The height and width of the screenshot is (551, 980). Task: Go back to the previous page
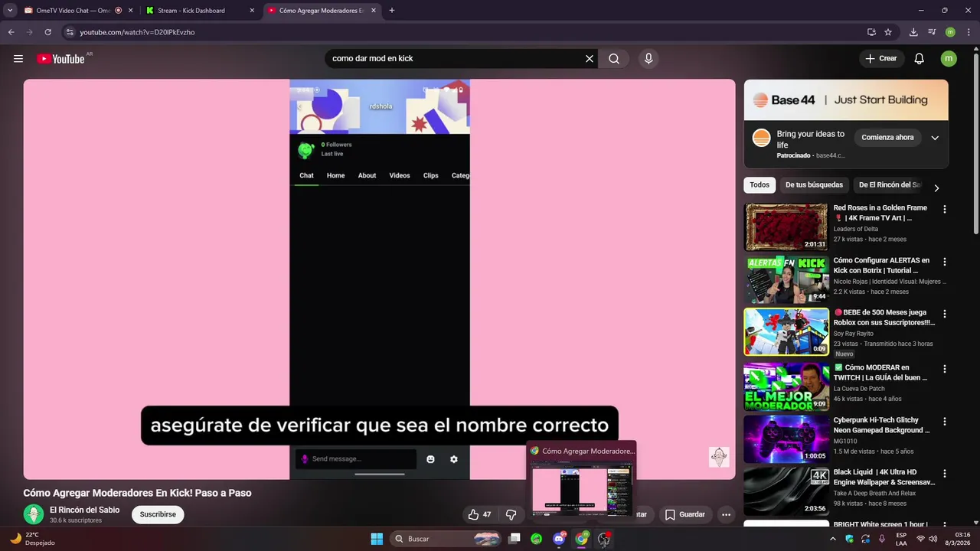pyautogui.click(x=11, y=32)
